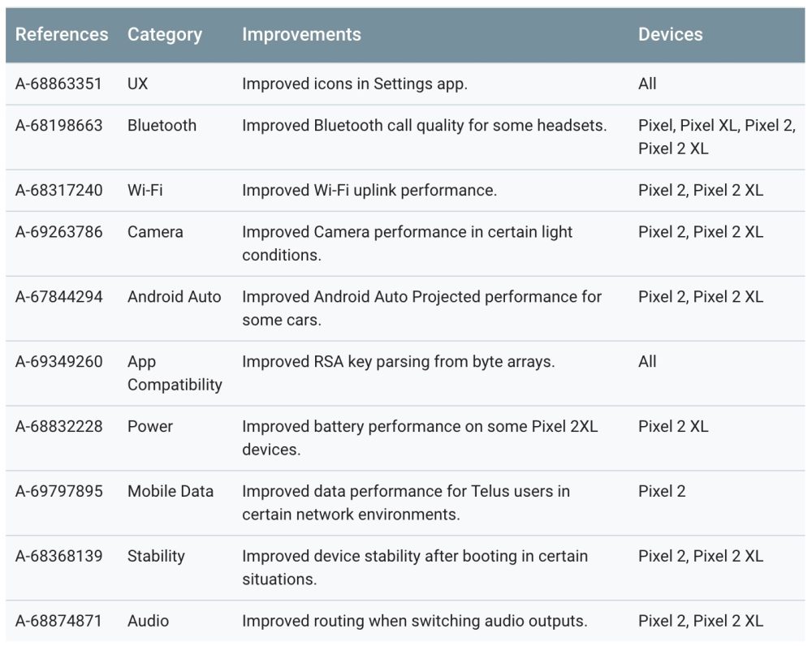Select the audio outputs routing description
This screenshot has width=812, height=646.
coord(414,621)
